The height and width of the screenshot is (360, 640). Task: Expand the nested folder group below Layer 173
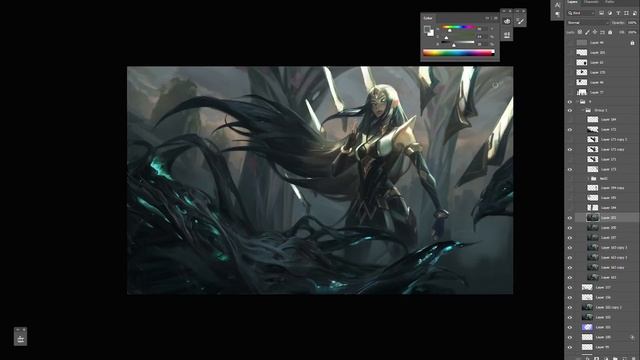[x=588, y=178]
